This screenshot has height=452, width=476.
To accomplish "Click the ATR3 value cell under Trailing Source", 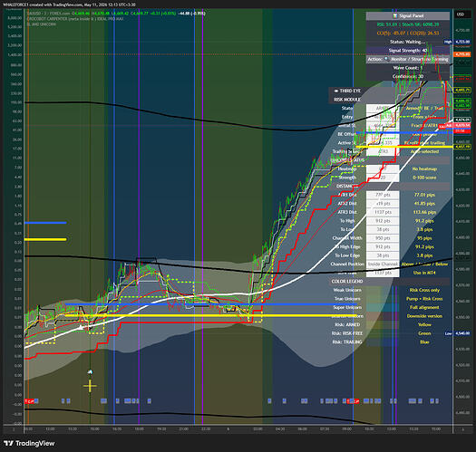I will (x=383, y=151).
